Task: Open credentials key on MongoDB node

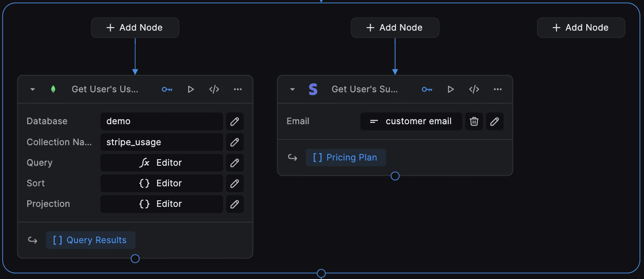Action: tap(167, 89)
